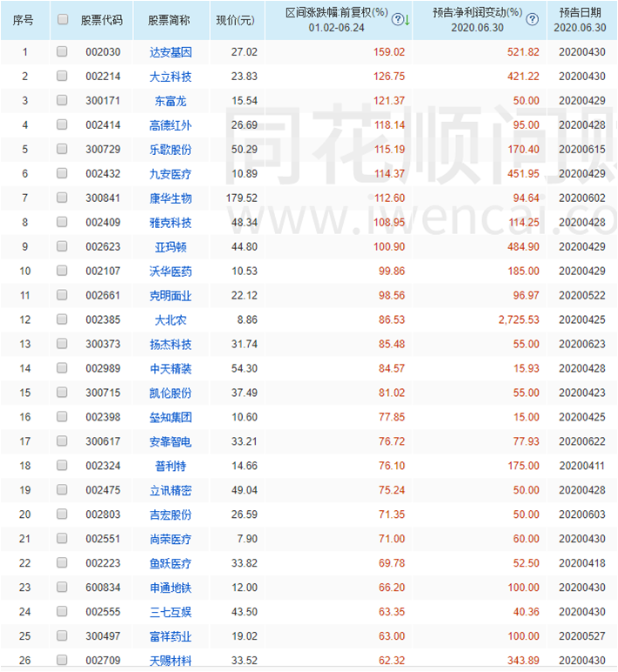The height and width of the screenshot is (672, 618).
Task: Sort by 股票简称 column header
Action: pyautogui.click(x=169, y=20)
